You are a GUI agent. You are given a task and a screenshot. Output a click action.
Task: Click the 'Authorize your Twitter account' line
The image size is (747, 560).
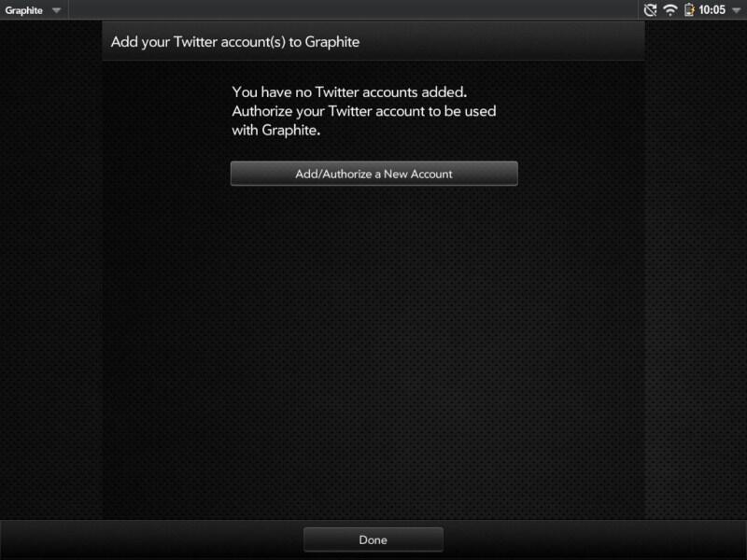364,111
